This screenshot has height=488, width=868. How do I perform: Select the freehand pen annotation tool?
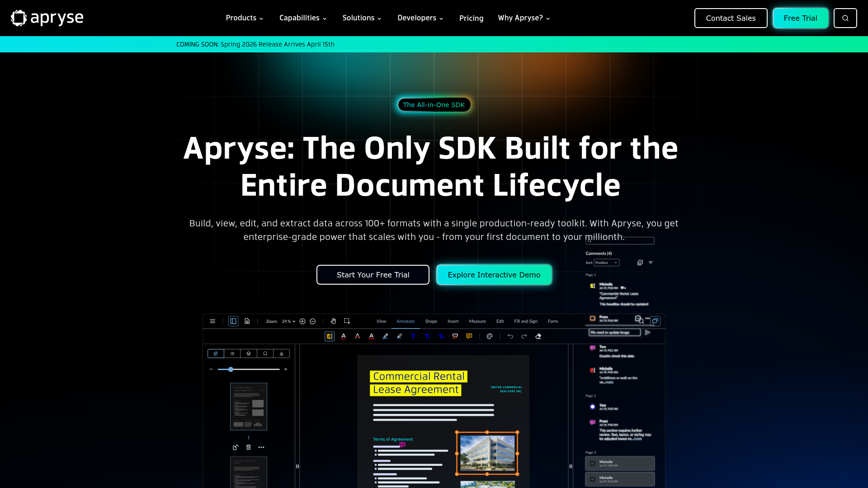click(x=385, y=336)
